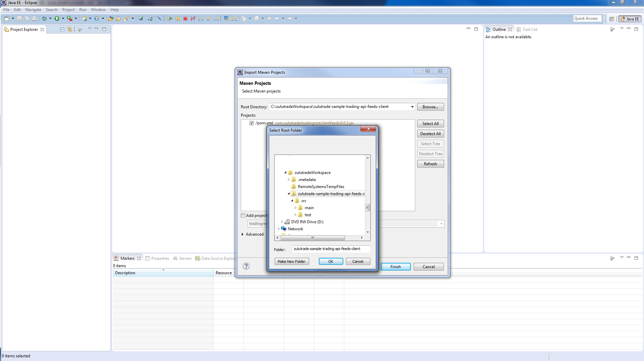Expand the main folder in tree
The height and width of the screenshot is (361, 644).
pos(295,208)
